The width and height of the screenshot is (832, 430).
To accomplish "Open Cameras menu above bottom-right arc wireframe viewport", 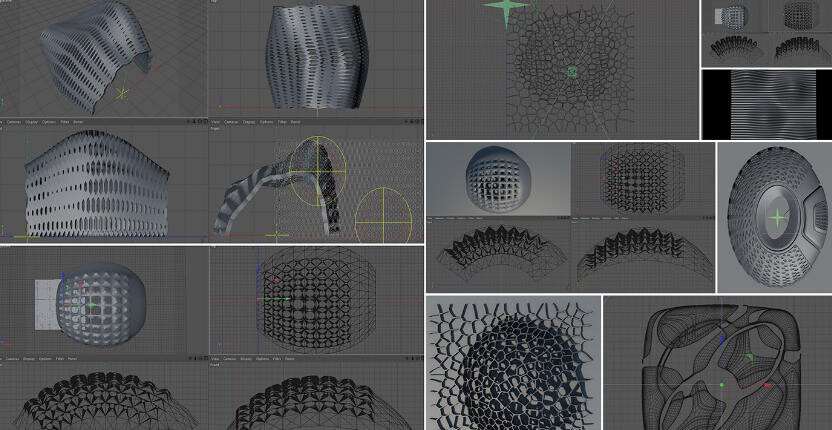I will (231, 357).
